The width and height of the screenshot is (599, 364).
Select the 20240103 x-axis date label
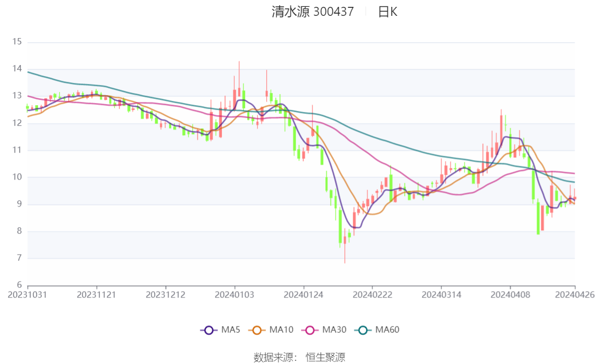pos(235,294)
